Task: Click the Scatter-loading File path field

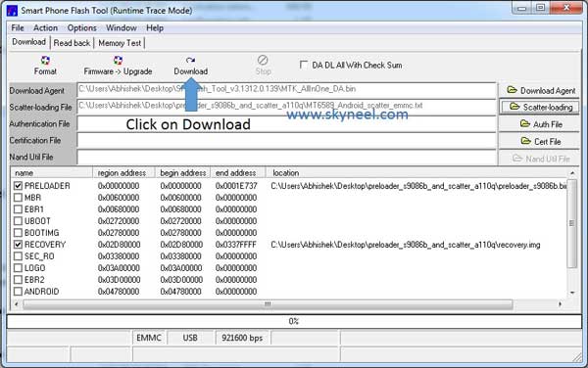Action: click(x=286, y=107)
